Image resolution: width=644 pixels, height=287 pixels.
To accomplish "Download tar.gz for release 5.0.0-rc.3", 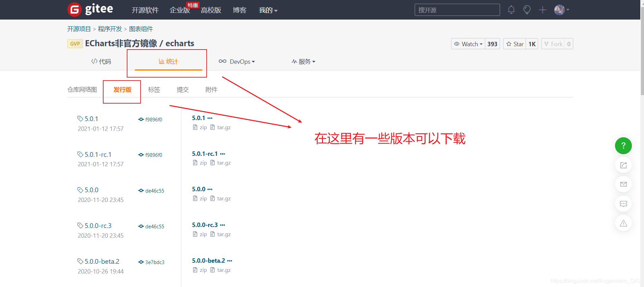I will 221,234.
